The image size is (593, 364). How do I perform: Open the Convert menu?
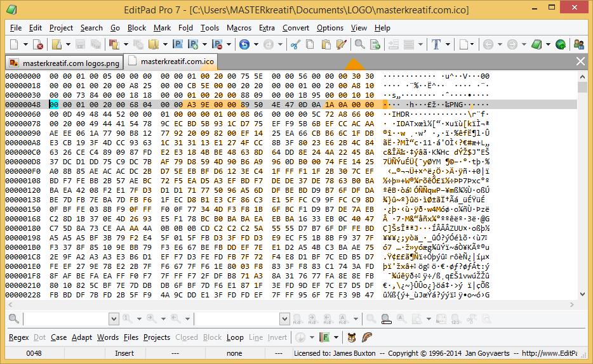(296, 28)
